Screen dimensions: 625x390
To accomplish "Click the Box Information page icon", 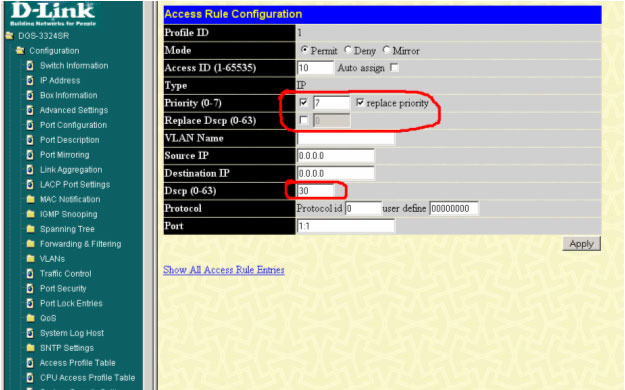I will tap(30, 95).
